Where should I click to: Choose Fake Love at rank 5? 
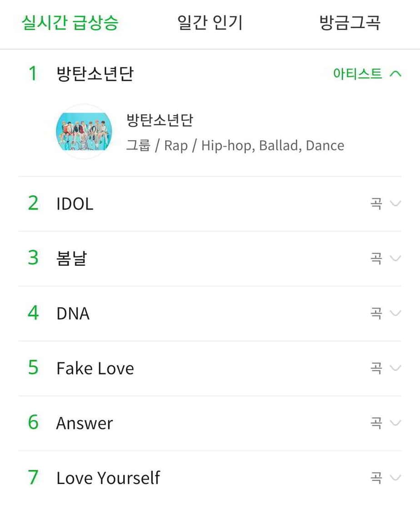pyautogui.click(x=95, y=368)
